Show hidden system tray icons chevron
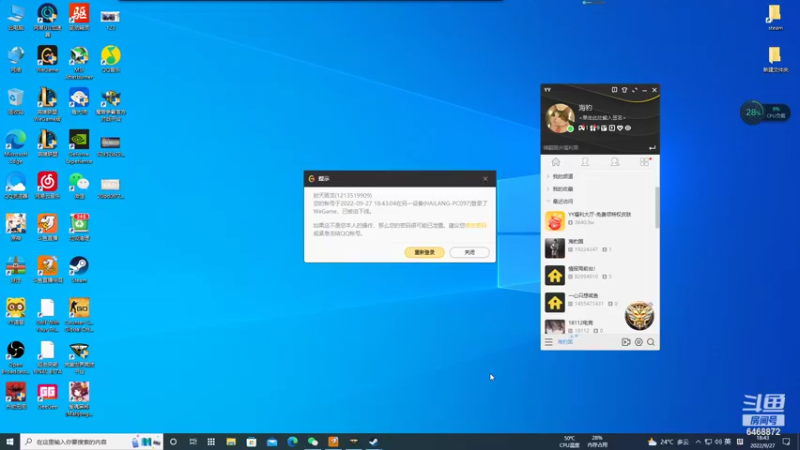800x450 pixels. (698, 442)
